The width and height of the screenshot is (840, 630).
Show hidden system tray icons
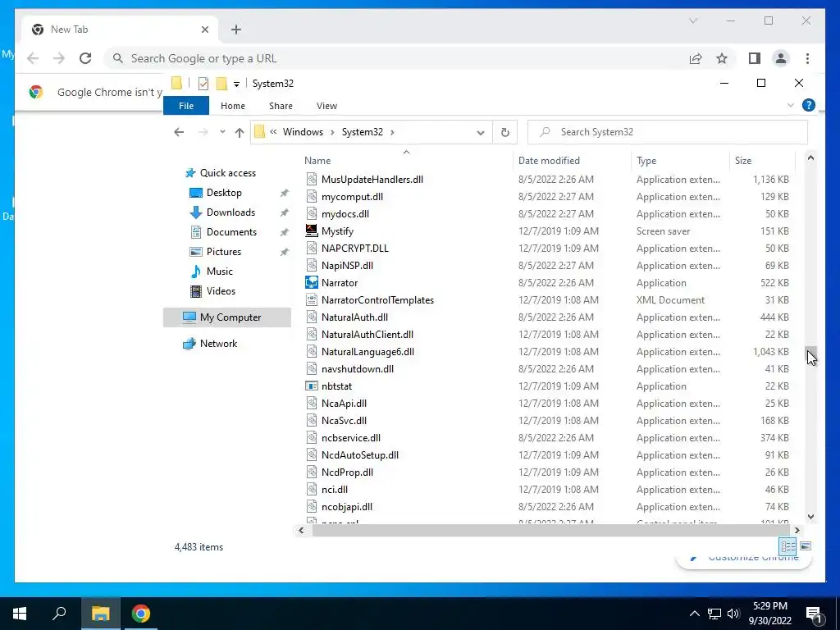click(694, 614)
